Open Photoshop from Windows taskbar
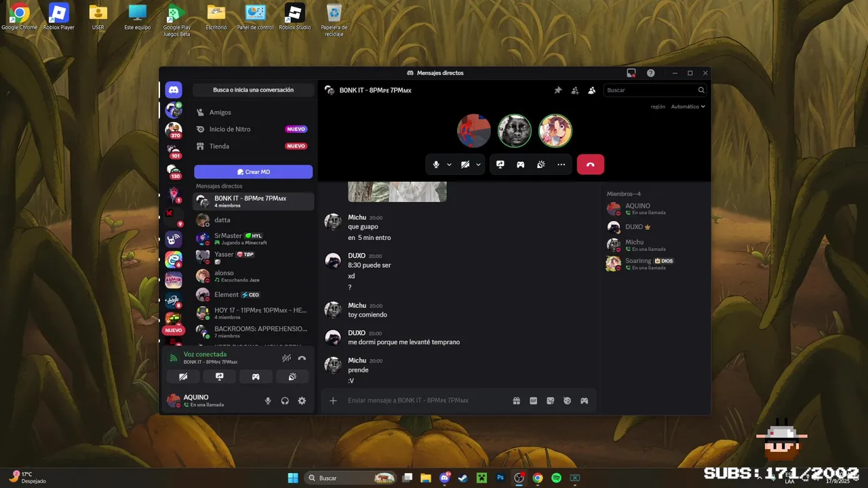Viewport: 868px width, 488px height. [x=500, y=478]
